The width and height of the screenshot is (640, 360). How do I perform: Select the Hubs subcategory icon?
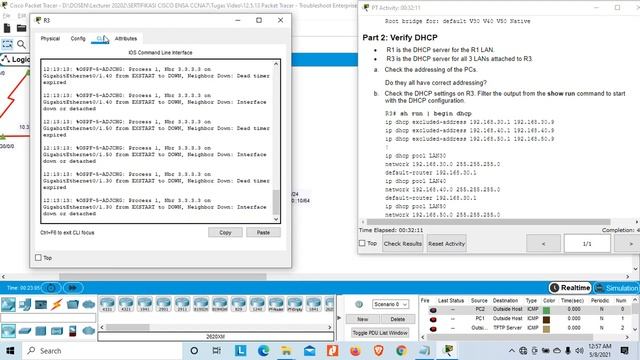(x=41, y=331)
